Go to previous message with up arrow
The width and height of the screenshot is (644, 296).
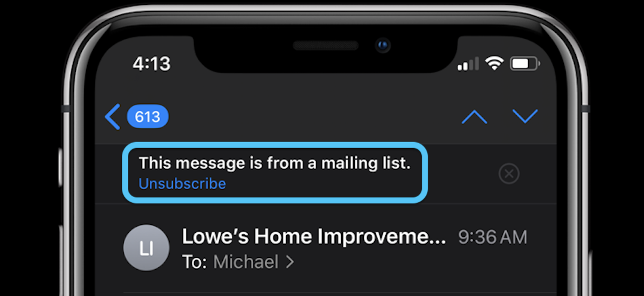[474, 117]
